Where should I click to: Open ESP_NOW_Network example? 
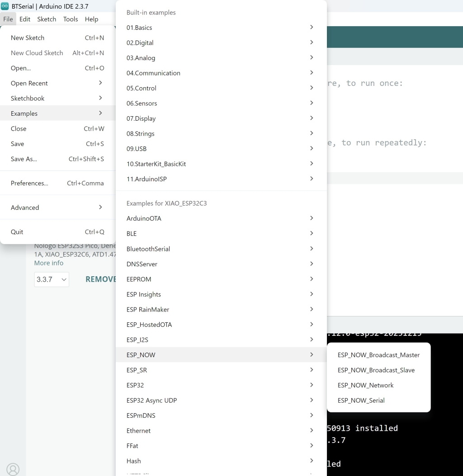378,385
